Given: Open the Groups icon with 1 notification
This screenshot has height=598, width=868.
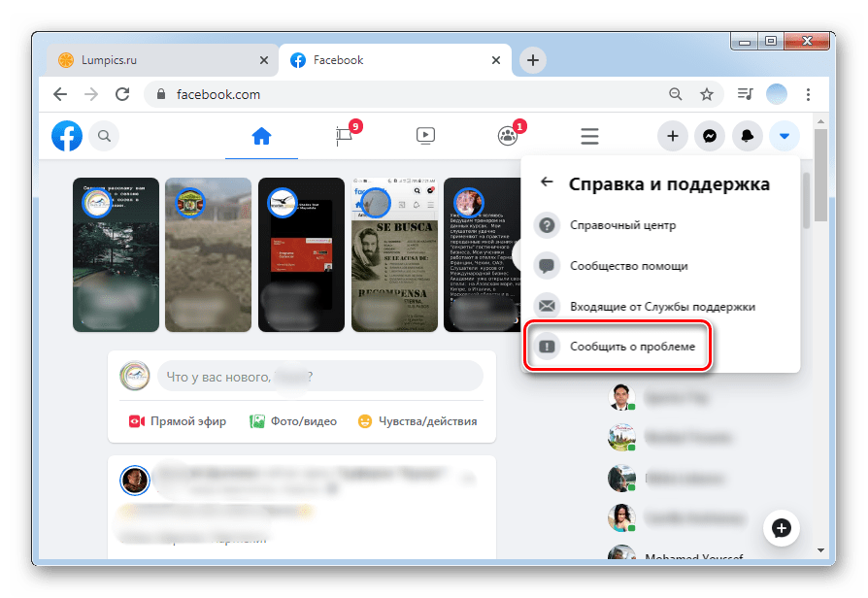Looking at the screenshot, I should [x=508, y=136].
